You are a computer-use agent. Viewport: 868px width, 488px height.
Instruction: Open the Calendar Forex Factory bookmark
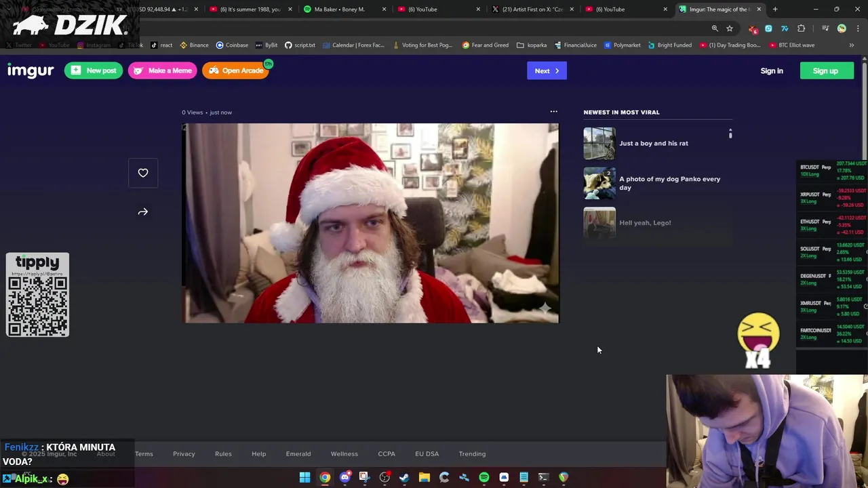tap(353, 45)
